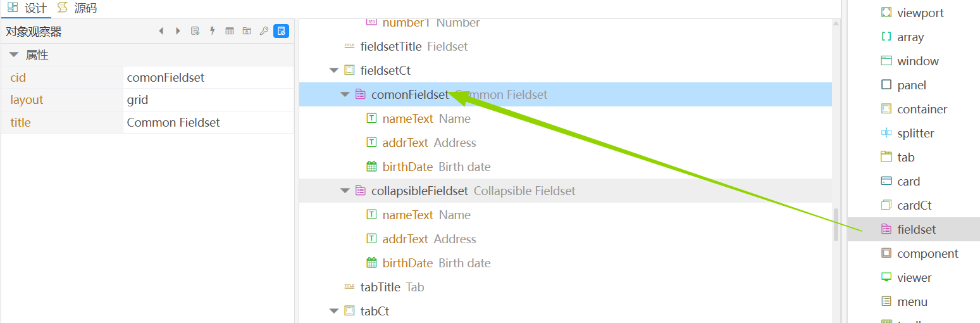
Task: Collapse the comonFieldset tree node
Action: pyautogui.click(x=345, y=94)
